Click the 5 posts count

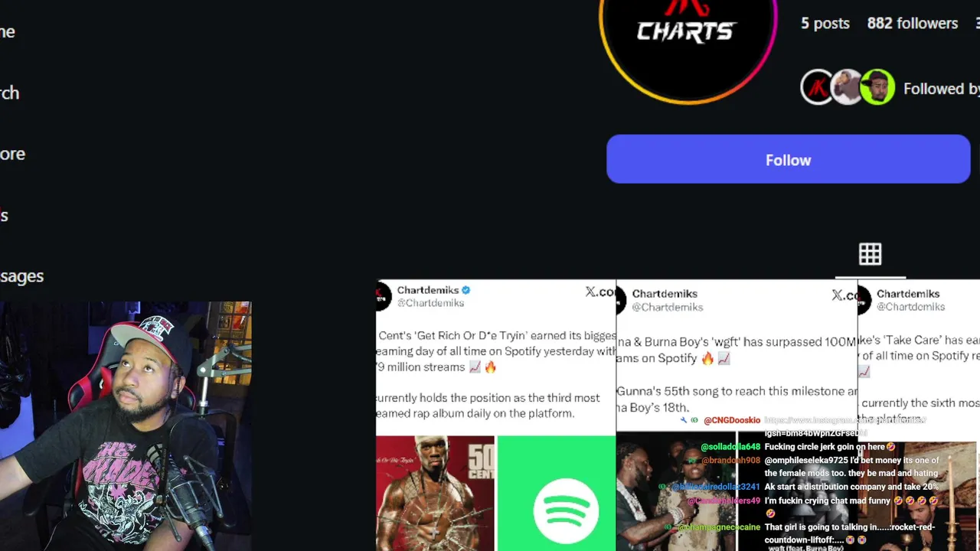[x=825, y=23]
